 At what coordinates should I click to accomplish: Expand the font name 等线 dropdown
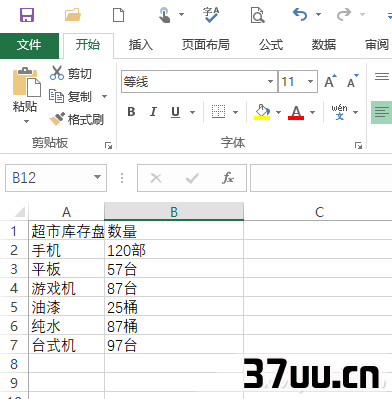pyautogui.click(x=270, y=81)
